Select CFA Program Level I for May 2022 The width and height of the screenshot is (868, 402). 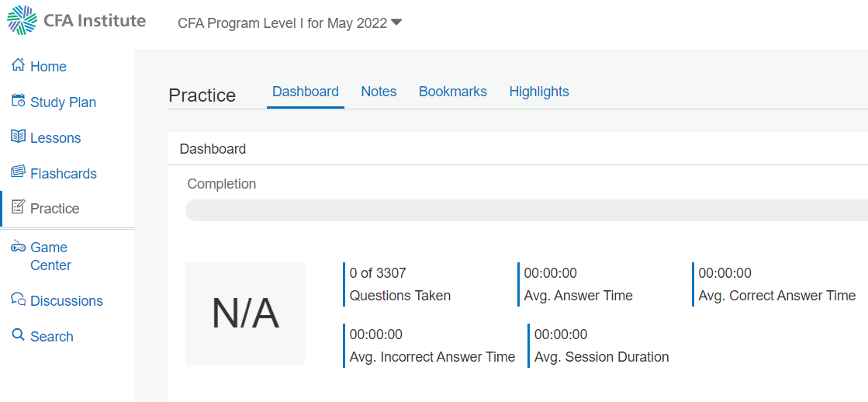[x=282, y=24]
